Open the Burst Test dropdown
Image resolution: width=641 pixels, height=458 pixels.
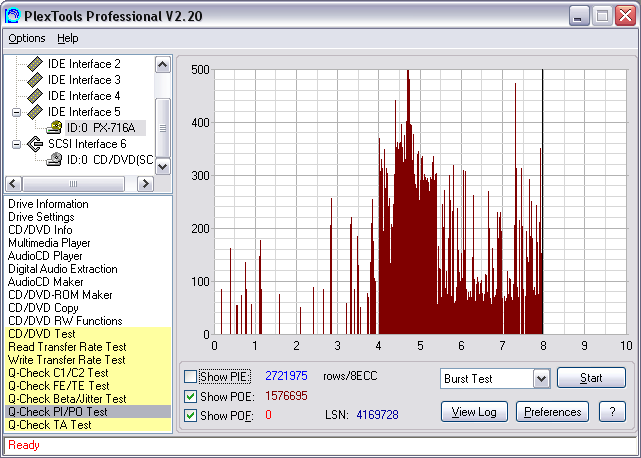click(x=541, y=379)
